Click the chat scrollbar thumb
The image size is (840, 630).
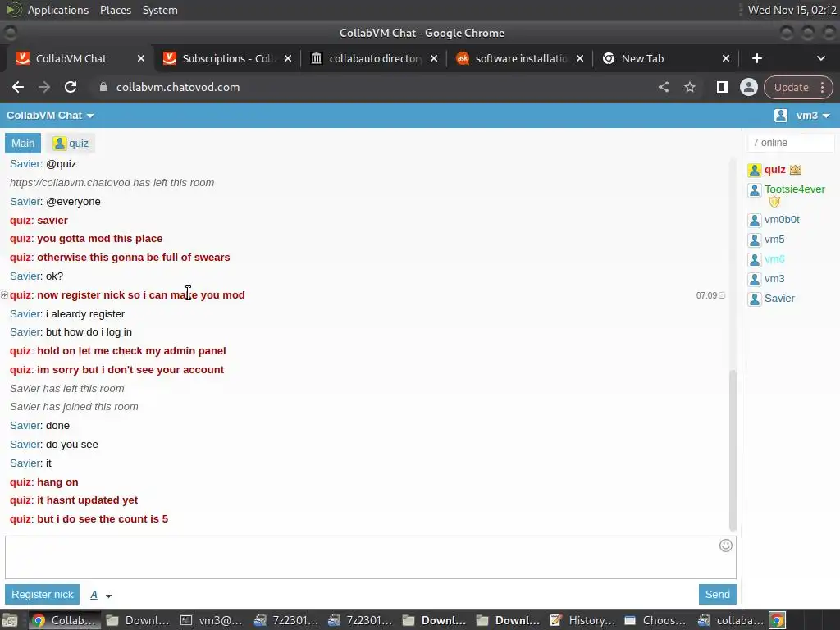pos(733,449)
